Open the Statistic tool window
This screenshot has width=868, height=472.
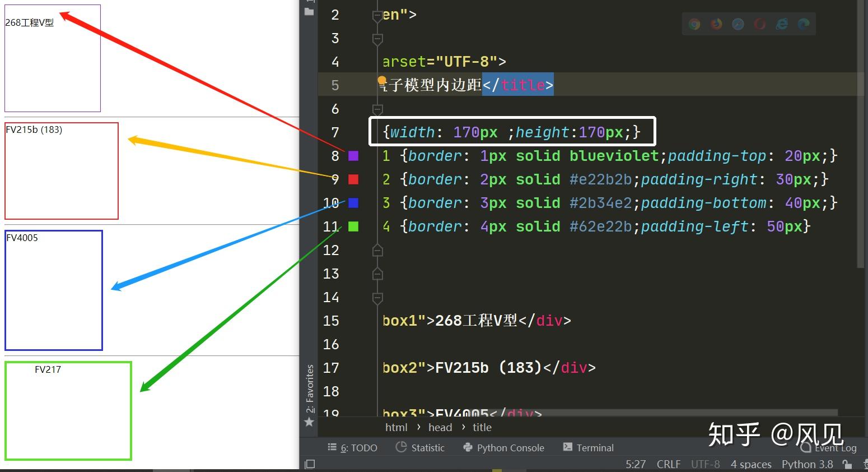pyautogui.click(x=420, y=447)
